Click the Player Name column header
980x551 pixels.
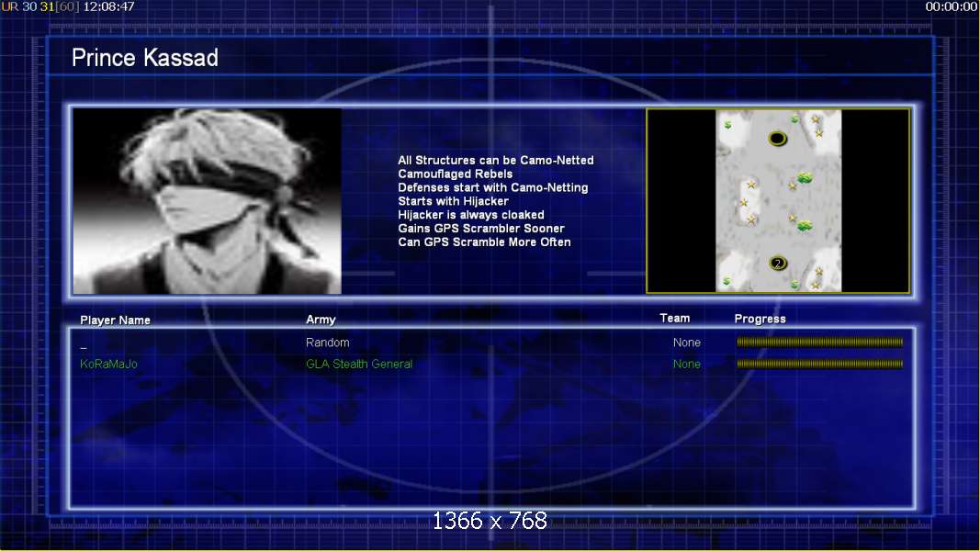pos(115,320)
